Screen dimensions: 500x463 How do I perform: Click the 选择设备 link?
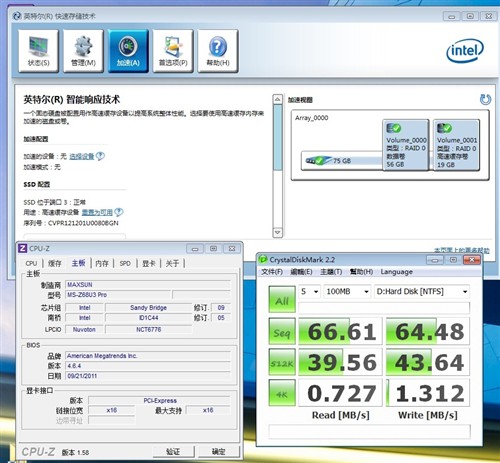[x=82, y=156]
